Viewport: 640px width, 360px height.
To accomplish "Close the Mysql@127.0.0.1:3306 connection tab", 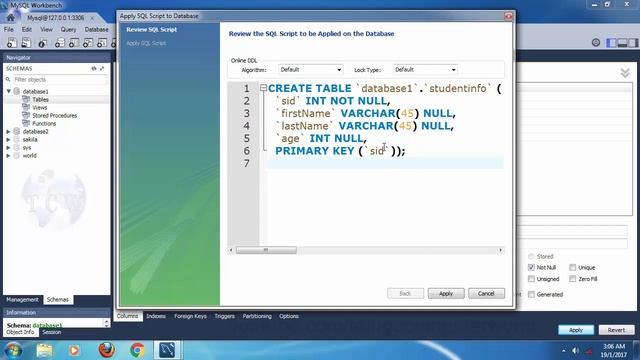I will click(92, 18).
